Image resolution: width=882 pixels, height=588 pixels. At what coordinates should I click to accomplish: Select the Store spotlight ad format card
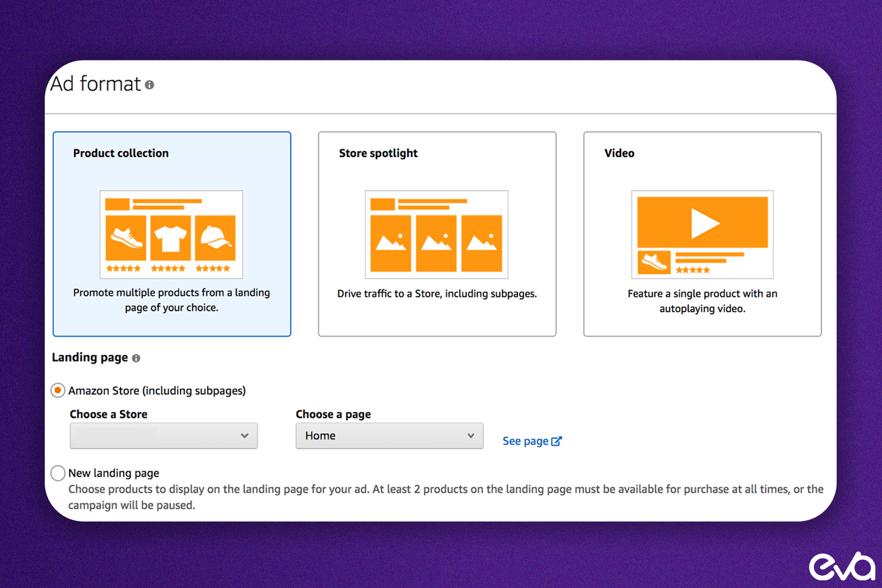click(x=437, y=234)
